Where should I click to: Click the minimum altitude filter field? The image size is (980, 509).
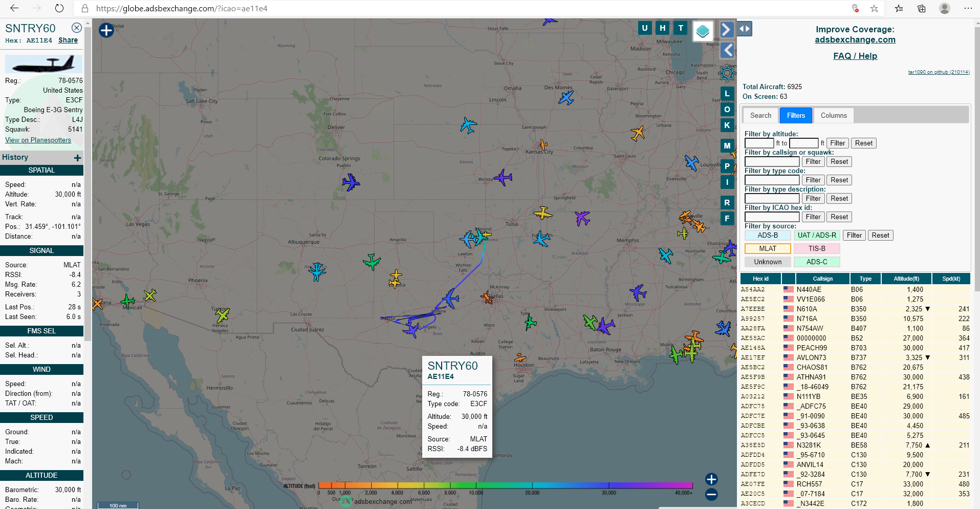click(x=759, y=143)
